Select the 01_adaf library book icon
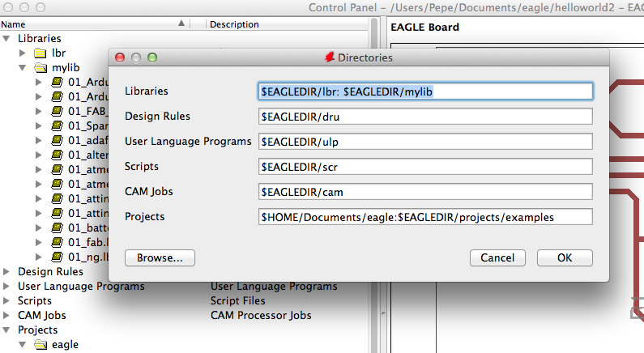644x353 pixels. tap(57, 140)
